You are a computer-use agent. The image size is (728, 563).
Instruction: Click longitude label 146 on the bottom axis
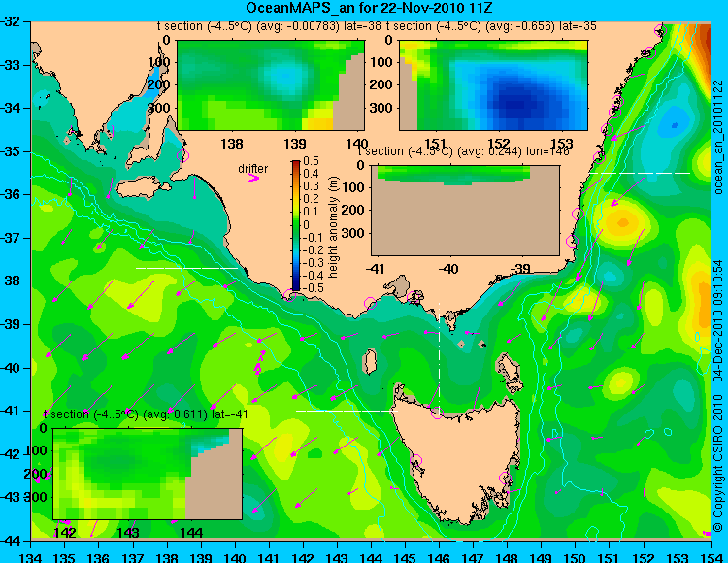tap(439, 557)
